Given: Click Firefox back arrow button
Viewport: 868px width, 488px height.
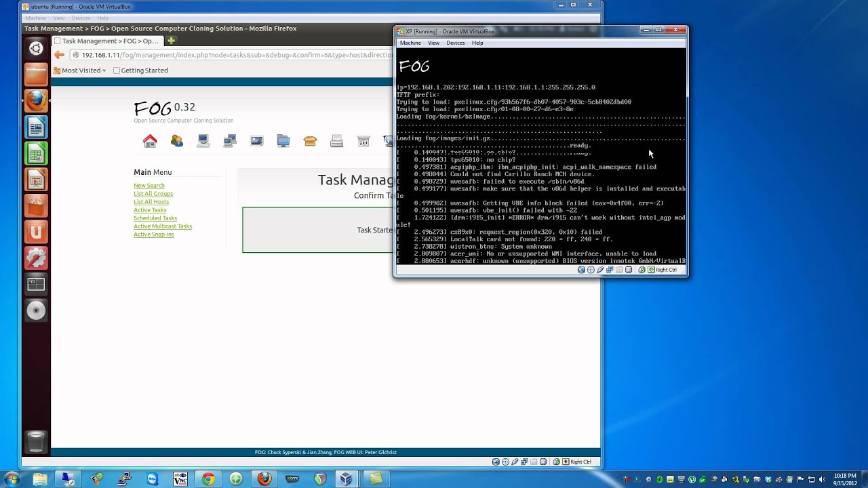Looking at the screenshot, I should tap(60, 55).
